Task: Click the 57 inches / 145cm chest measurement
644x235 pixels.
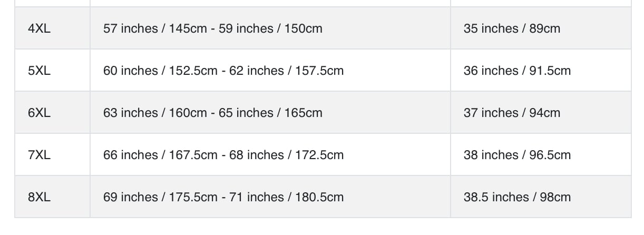Action: pos(155,28)
